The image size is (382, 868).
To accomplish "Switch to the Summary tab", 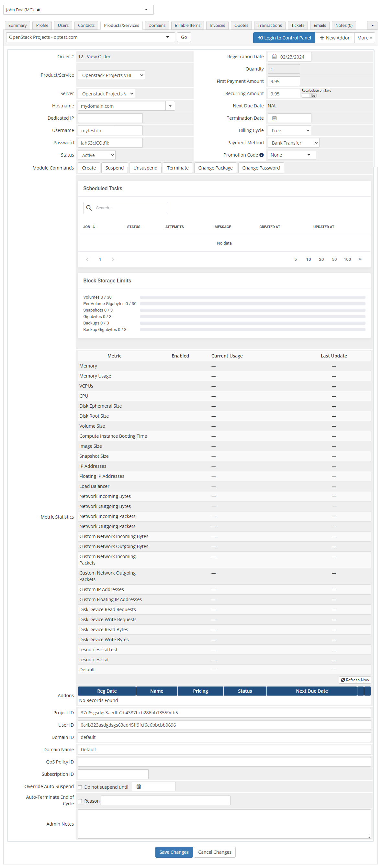I will 17,25.
